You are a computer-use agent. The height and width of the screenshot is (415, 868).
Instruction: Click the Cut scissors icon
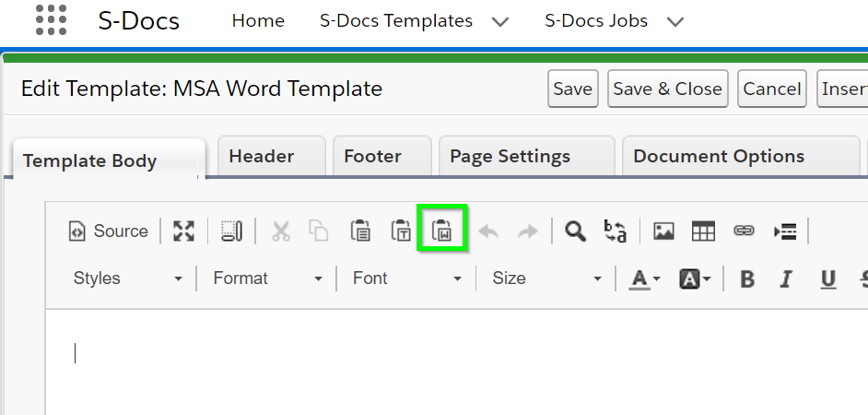281,231
